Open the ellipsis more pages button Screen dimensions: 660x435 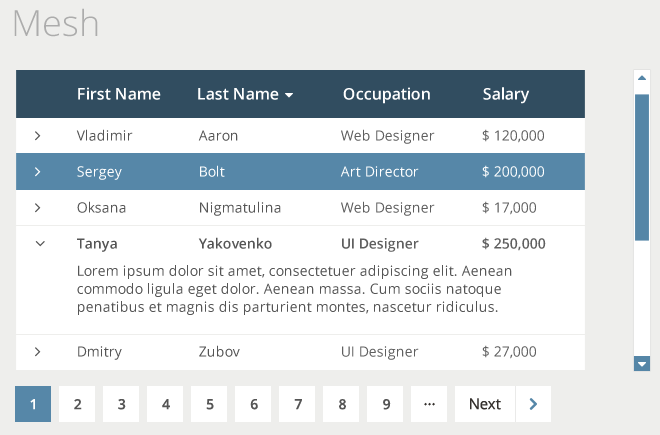click(429, 404)
